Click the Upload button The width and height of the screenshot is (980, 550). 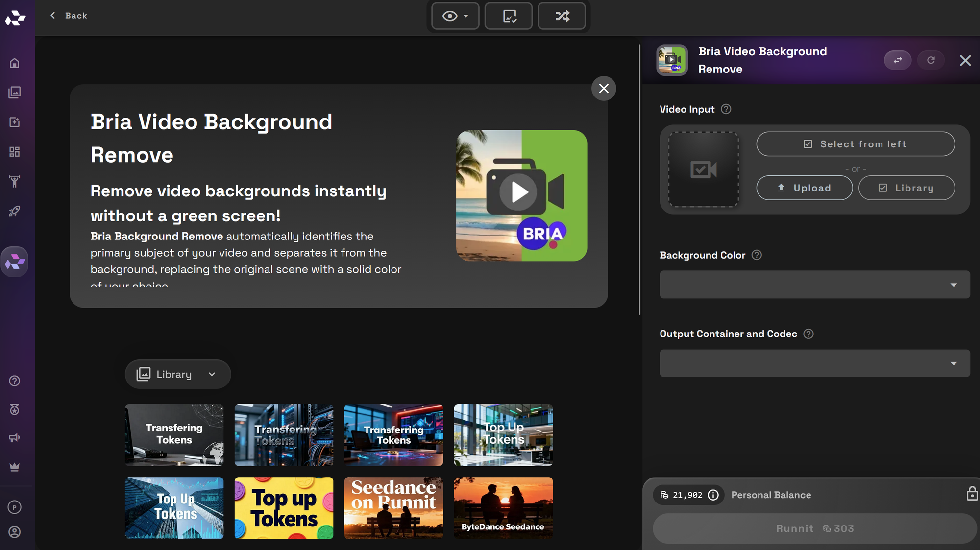tap(804, 188)
